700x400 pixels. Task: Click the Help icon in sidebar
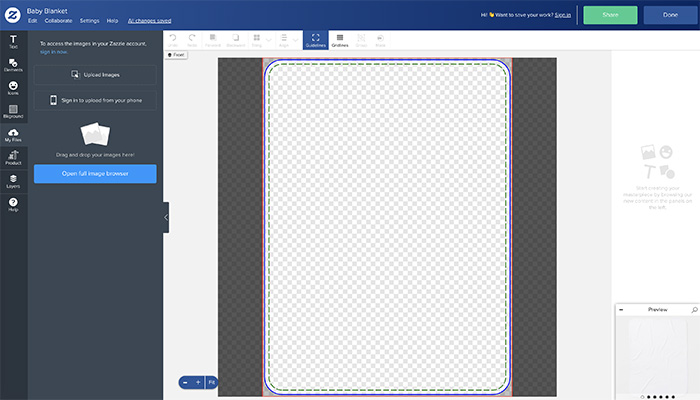13,204
